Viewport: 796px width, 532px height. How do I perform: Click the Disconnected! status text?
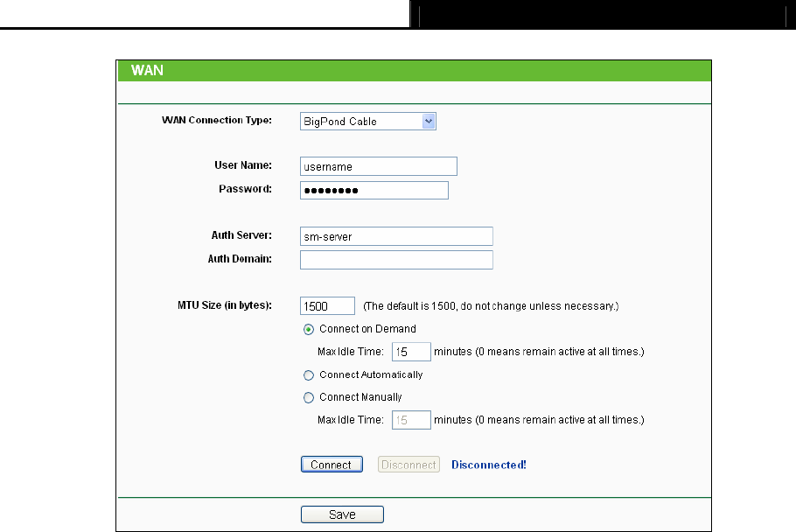489,465
